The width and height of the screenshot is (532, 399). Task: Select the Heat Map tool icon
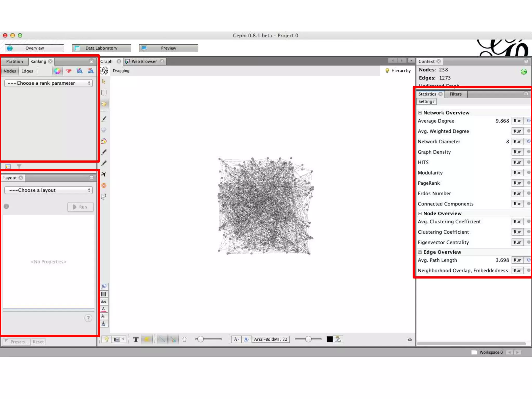tap(104, 185)
